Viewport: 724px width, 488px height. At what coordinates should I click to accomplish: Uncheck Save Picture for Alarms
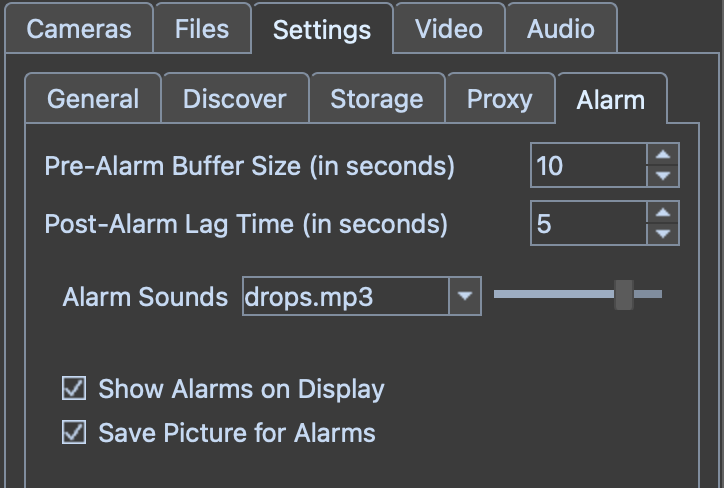click(74, 432)
